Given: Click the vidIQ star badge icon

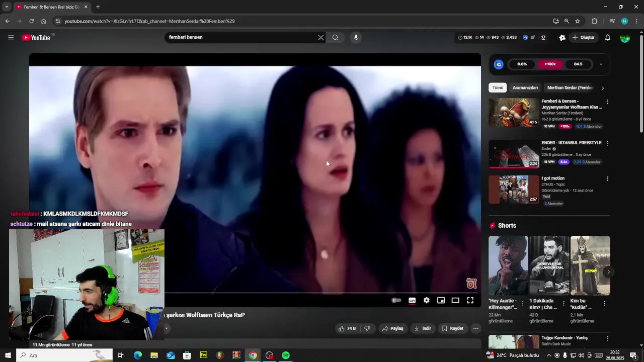Looking at the screenshot, I should point(562,38).
